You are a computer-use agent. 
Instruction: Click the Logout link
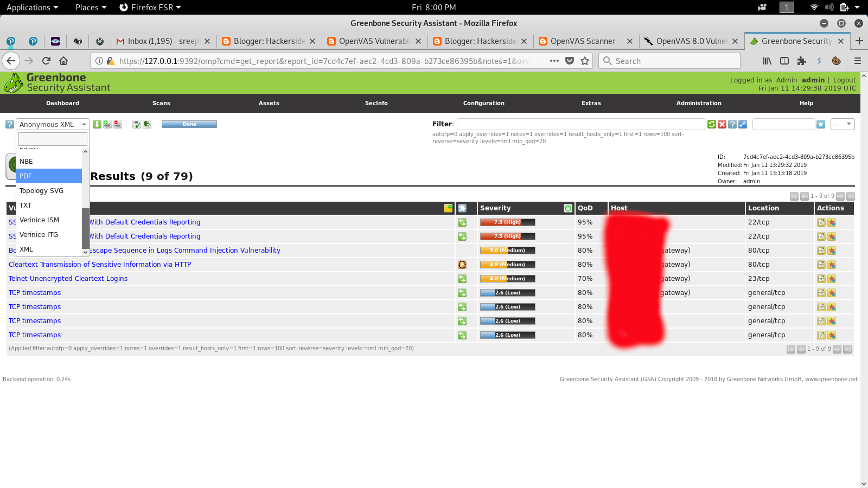844,80
